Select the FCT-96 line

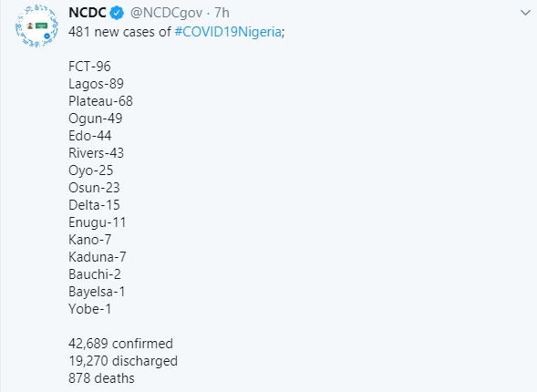[x=89, y=67]
